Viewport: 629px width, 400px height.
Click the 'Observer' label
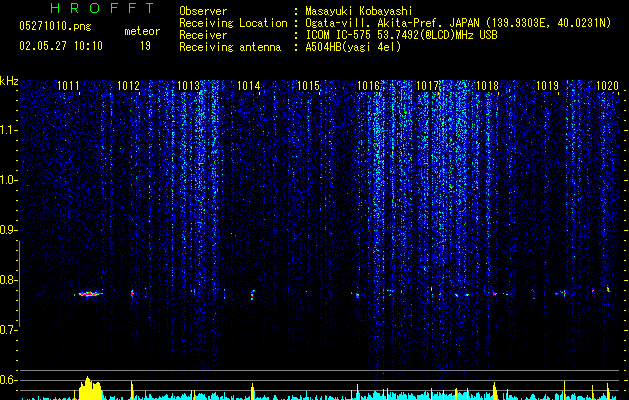pos(203,11)
